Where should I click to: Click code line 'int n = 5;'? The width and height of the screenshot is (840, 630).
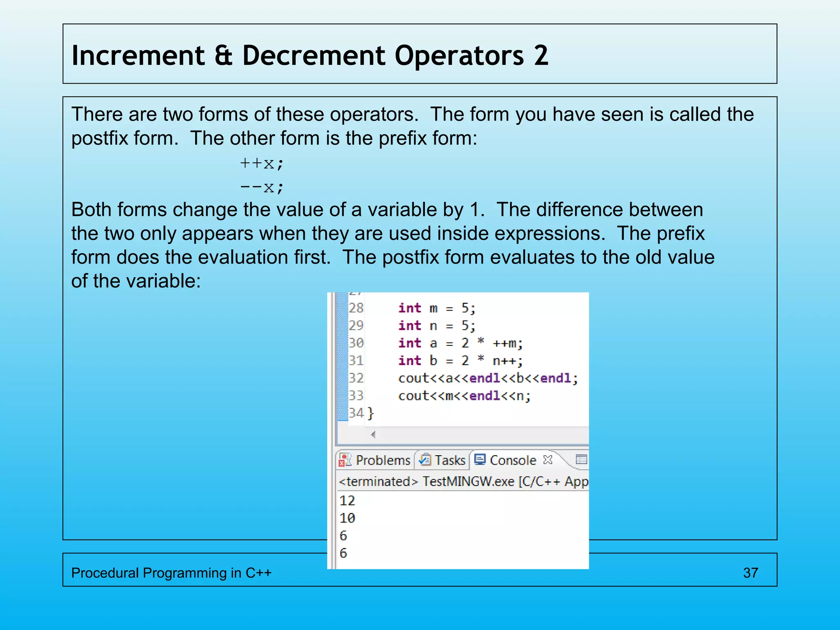click(x=436, y=326)
